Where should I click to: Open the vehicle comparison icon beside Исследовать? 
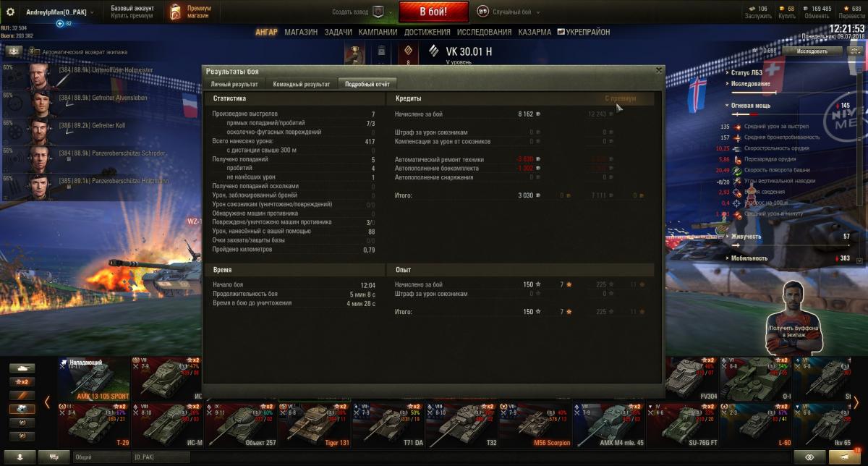pos(854,51)
